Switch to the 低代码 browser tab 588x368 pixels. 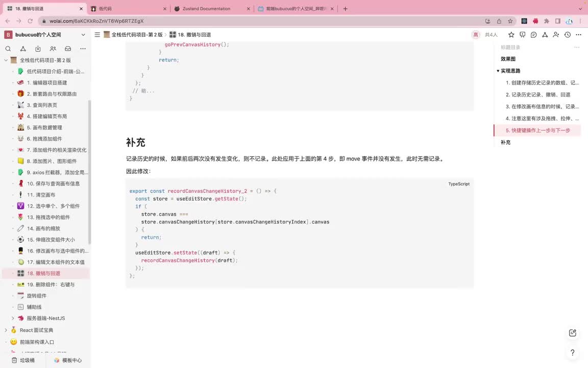128,9
